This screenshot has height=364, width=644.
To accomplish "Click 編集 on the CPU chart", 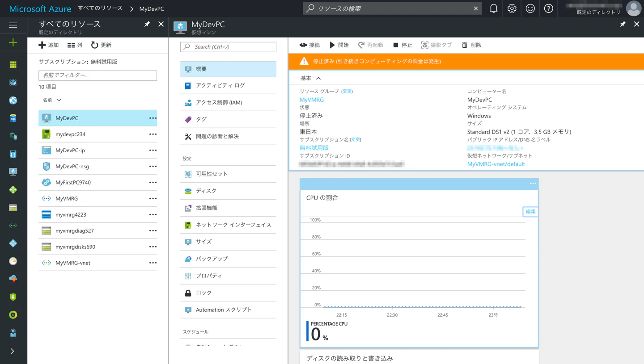I will 530,212.
